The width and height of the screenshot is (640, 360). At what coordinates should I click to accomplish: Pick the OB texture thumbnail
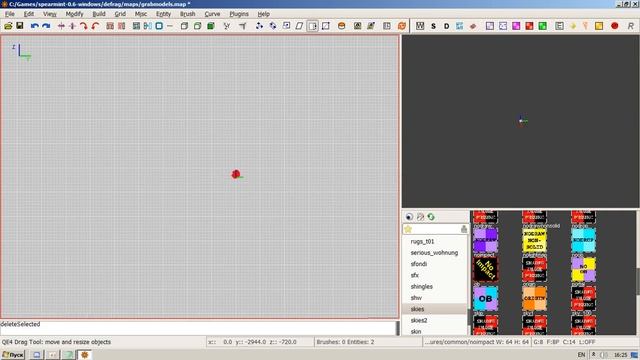coord(485,298)
